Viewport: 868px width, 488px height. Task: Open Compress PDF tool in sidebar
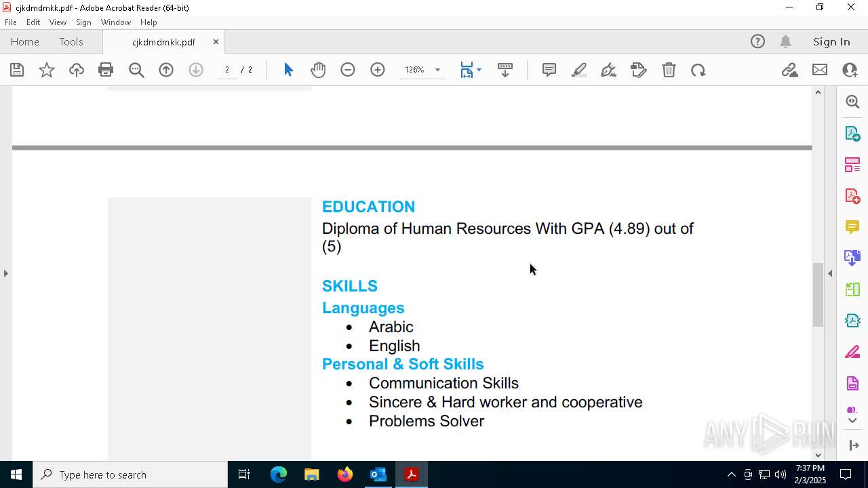[852, 321]
